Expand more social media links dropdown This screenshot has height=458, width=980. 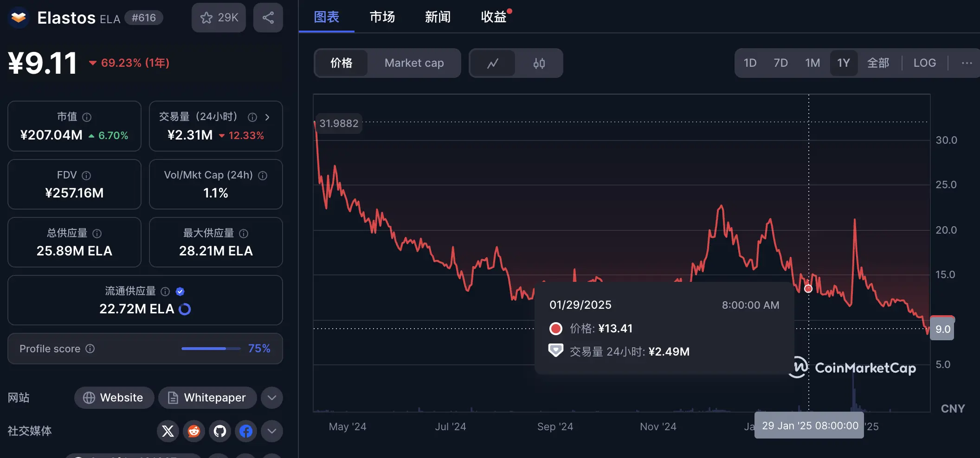[x=272, y=431]
